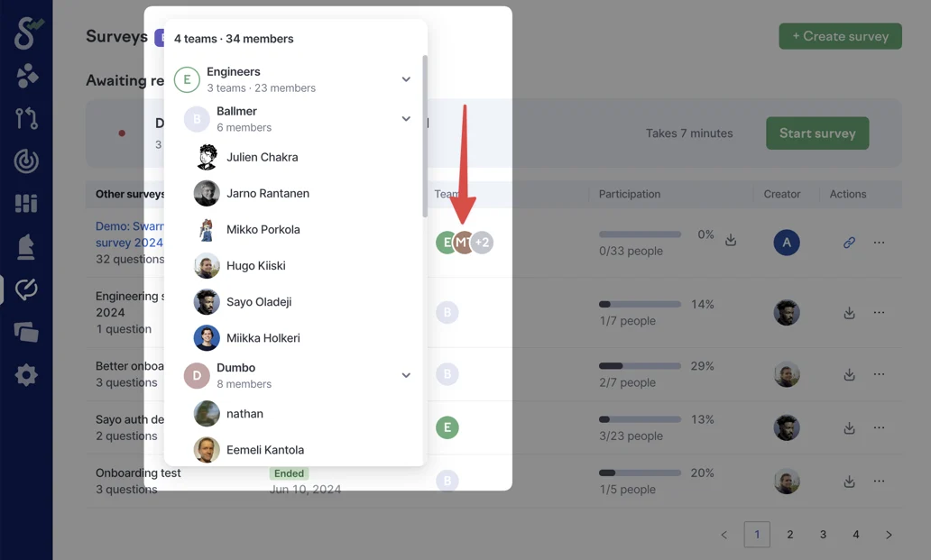Open the target-shaped sidebar icon
The width and height of the screenshot is (931, 560).
[x=26, y=161]
